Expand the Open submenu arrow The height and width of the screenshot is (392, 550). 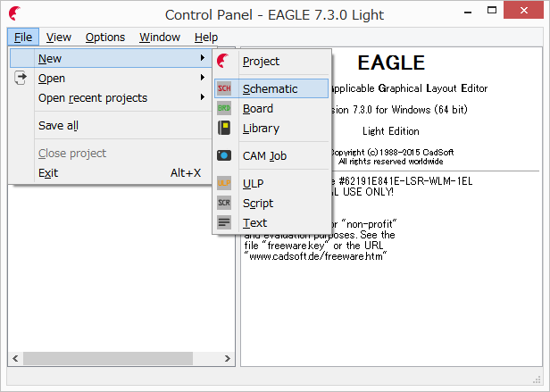tap(203, 77)
